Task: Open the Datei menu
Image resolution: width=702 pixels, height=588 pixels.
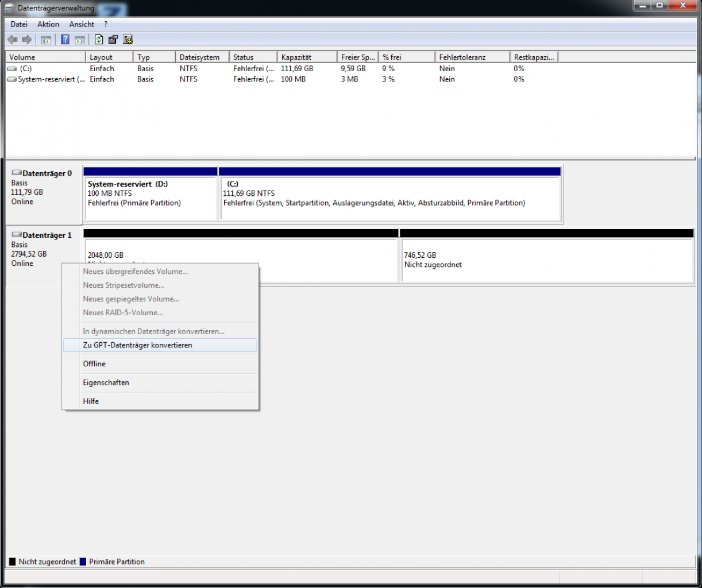Action: pyautogui.click(x=19, y=24)
